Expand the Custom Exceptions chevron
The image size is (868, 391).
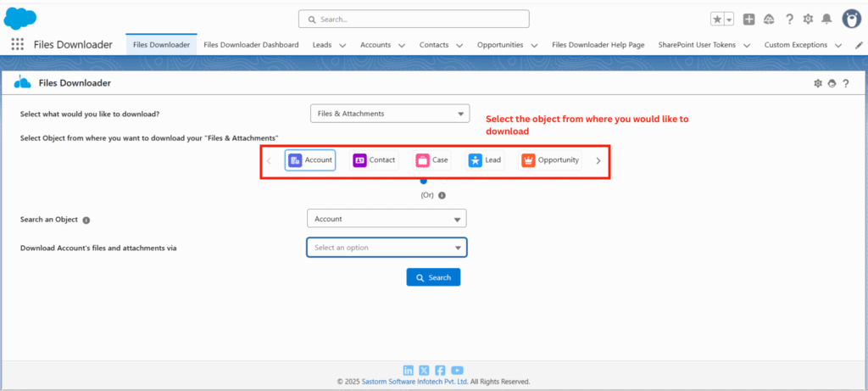838,46
